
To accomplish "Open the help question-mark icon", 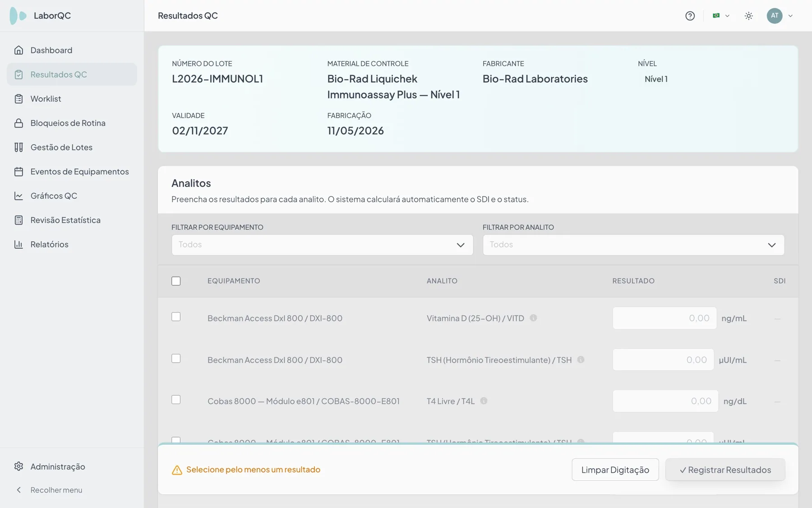I will click(690, 16).
